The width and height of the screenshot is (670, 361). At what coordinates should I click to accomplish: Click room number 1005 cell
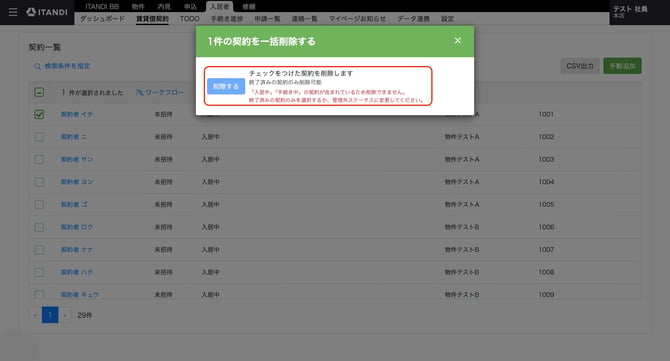(x=546, y=205)
